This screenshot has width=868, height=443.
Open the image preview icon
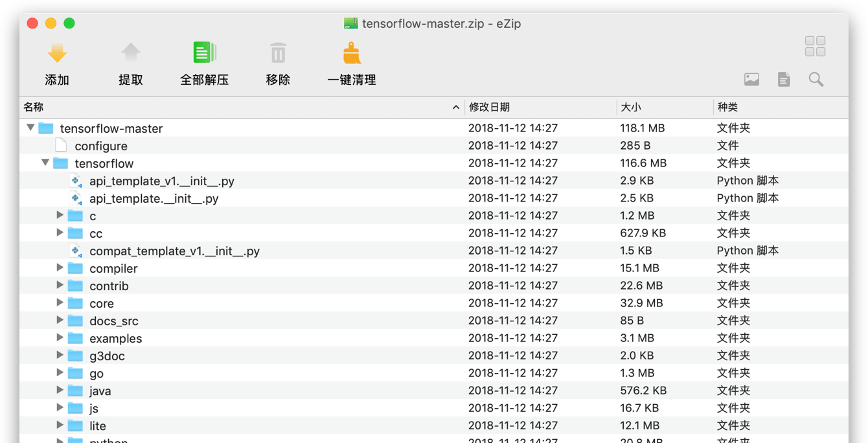point(751,80)
